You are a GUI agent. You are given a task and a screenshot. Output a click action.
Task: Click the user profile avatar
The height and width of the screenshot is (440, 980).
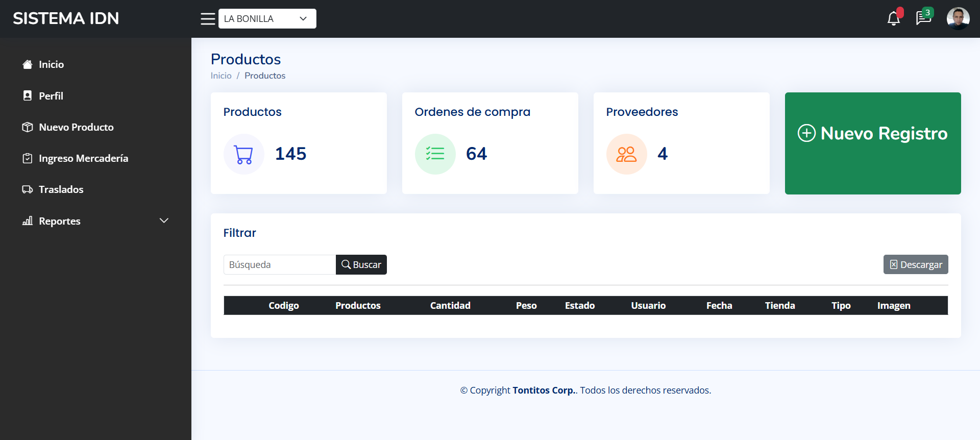958,18
